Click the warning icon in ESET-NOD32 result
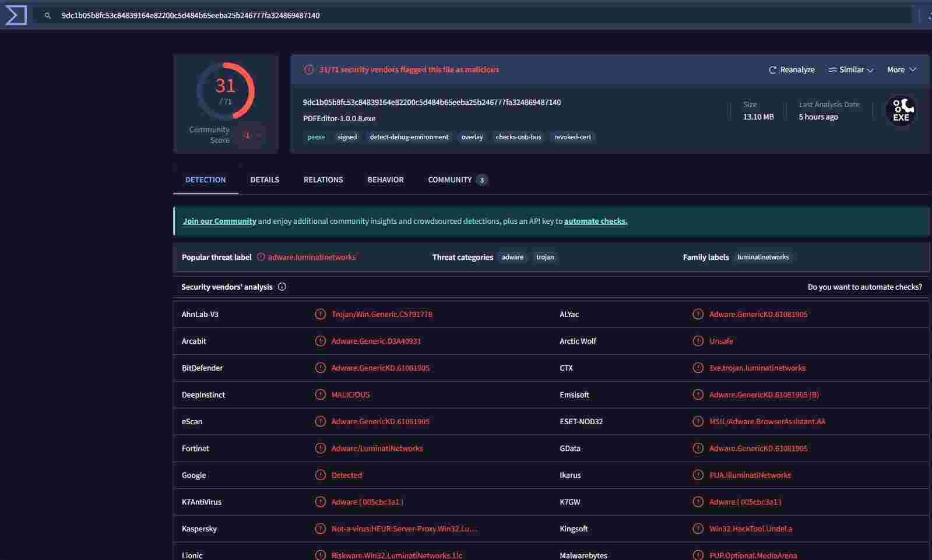932x560 pixels. click(698, 421)
